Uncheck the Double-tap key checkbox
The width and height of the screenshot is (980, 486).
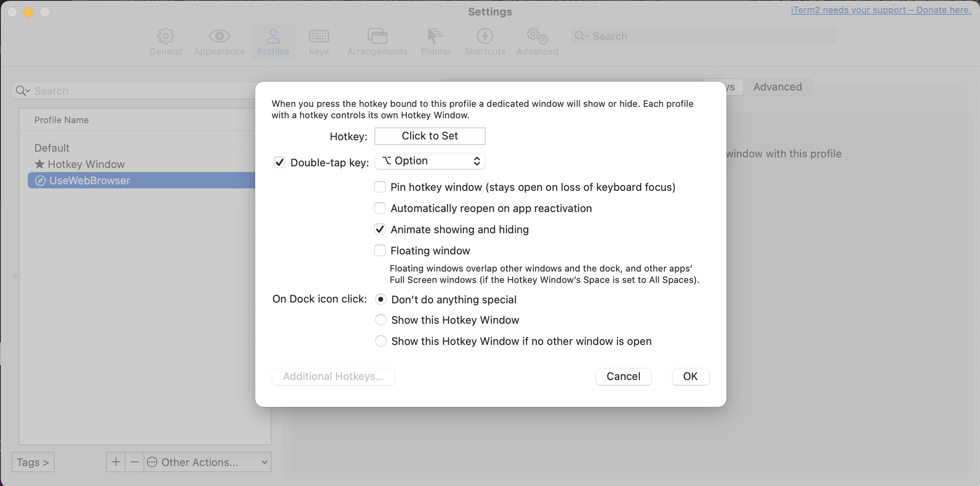tap(279, 162)
